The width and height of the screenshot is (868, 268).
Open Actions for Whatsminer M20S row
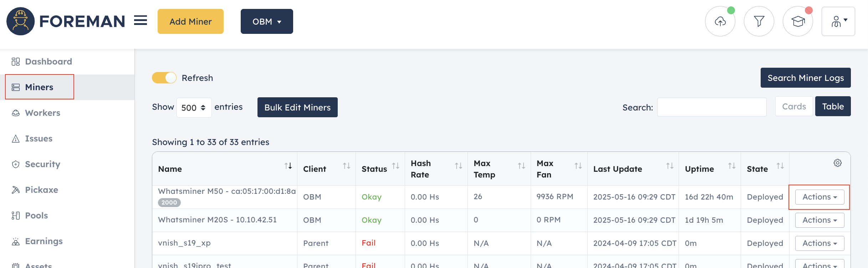(x=820, y=220)
